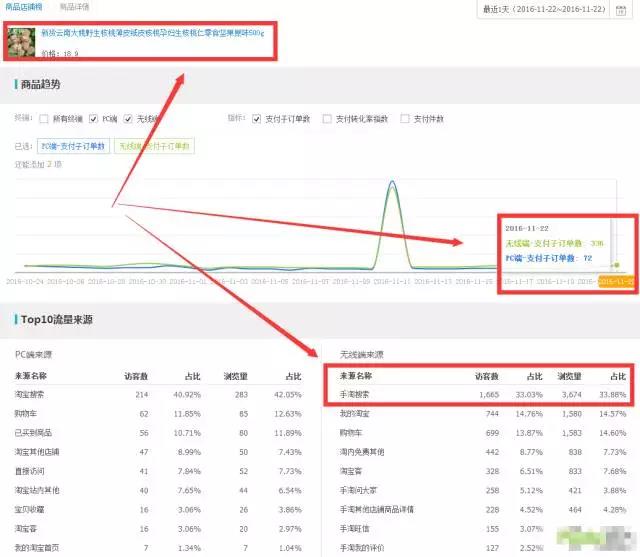Sort 无线端 table by 浏览量 column header
Screen dimensions: 640x557
coord(570,376)
